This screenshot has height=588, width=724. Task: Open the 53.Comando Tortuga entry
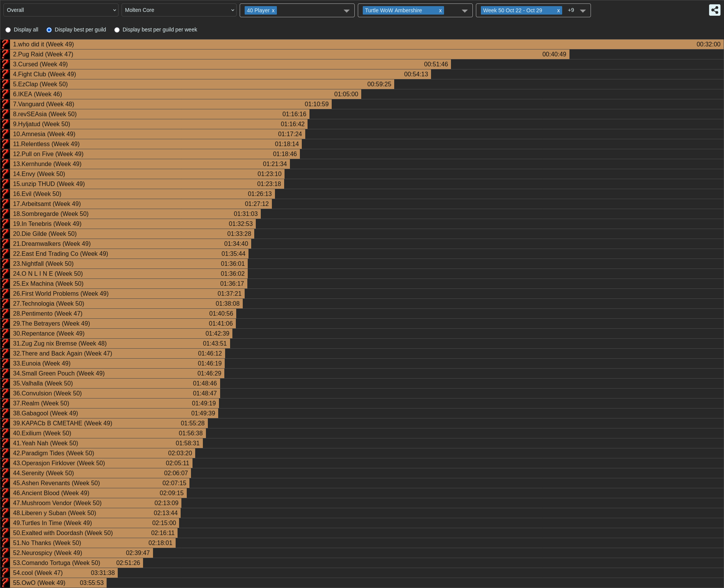57,563
